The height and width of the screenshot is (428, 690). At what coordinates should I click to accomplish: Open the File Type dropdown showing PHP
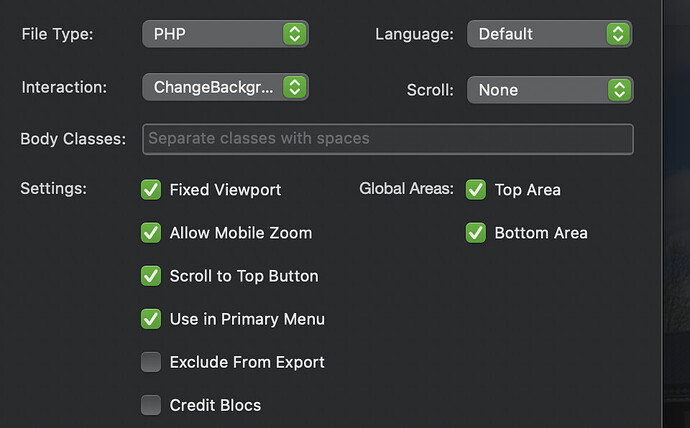pos(224,34)
